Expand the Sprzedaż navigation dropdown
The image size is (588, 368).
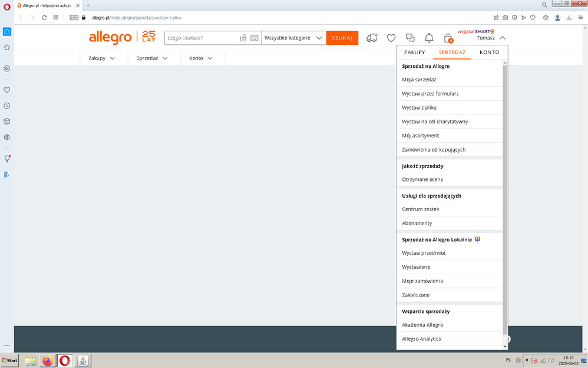point(152,58)
